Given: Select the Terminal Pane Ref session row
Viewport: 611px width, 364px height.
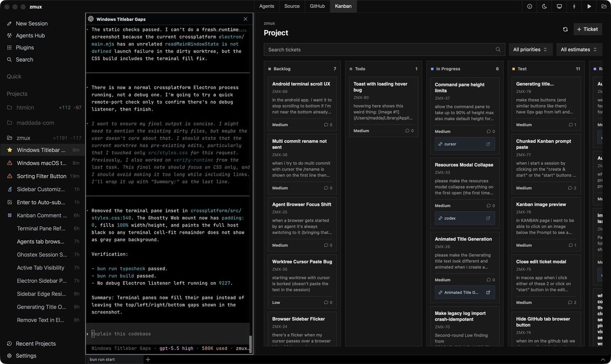Looking at the screenshot, I should (x=43, y=229).
